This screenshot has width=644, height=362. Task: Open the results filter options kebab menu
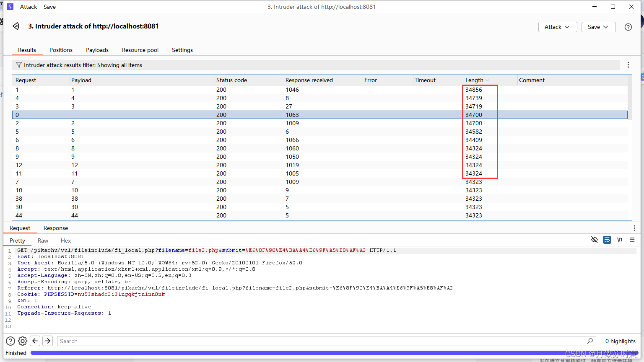coord(628,65)
